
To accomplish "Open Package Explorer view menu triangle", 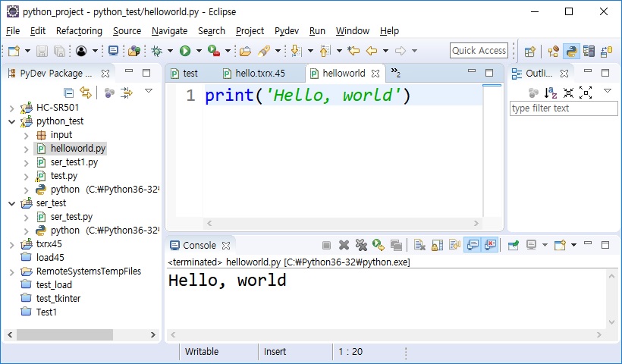I will click(149, 91).
